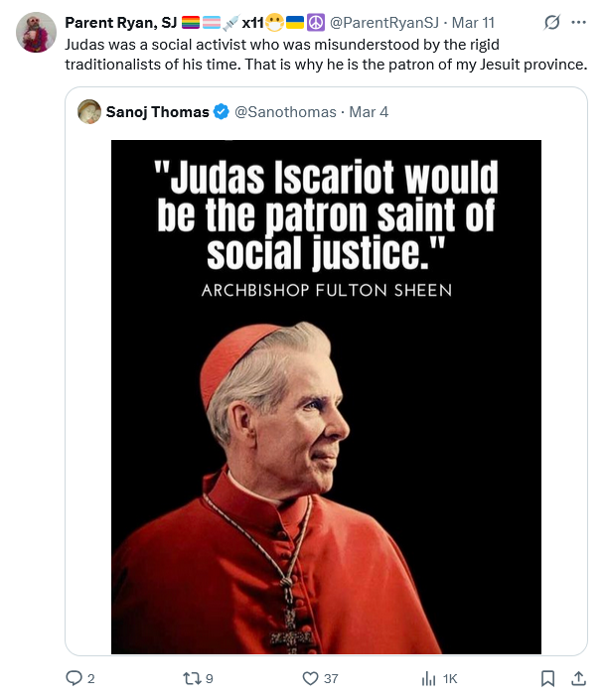The width and height of the screenshot is (605, 700).
Task: View tweet analytics bar-chart icon
Action: pyautogui.click(x=429, y=679)
